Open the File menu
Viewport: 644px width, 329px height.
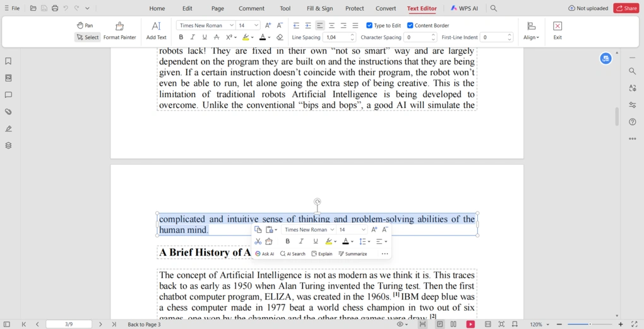(x=12, y=8)
